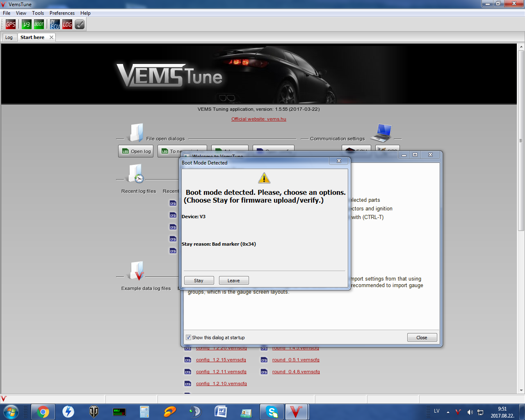This screenshot has width=525, height=420.
Task: Click Close in the Welcome window
Action: pyautogui.click(x=422, y=338)
